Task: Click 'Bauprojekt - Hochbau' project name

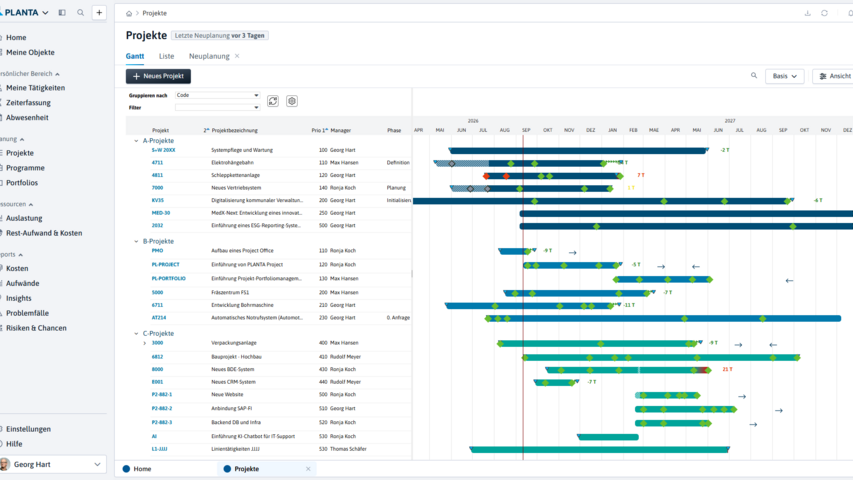Action: [x=236, y=356]
